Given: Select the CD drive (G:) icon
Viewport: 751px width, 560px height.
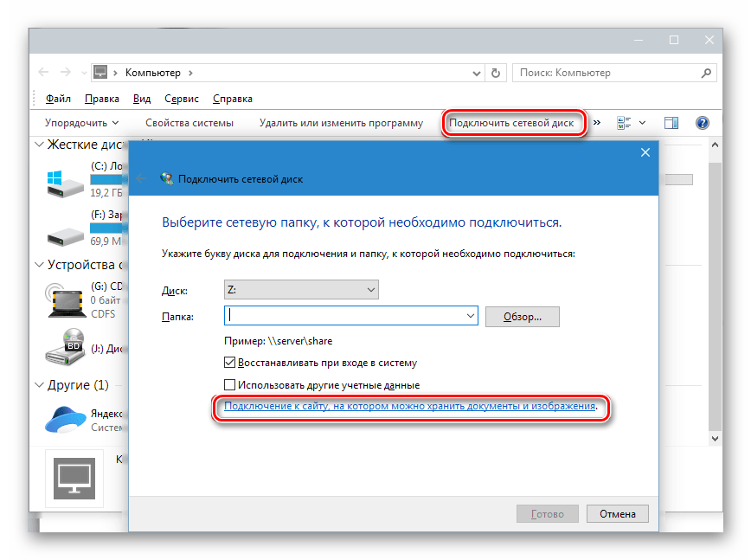Looking at the screenshot, I should pyautogui.click(x=67, y=299).
